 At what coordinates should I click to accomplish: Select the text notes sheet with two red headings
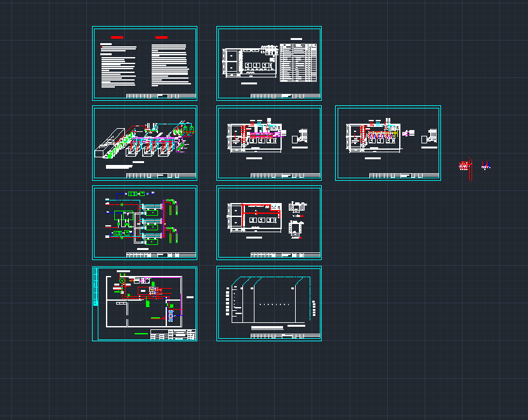(x=145, y=63)
